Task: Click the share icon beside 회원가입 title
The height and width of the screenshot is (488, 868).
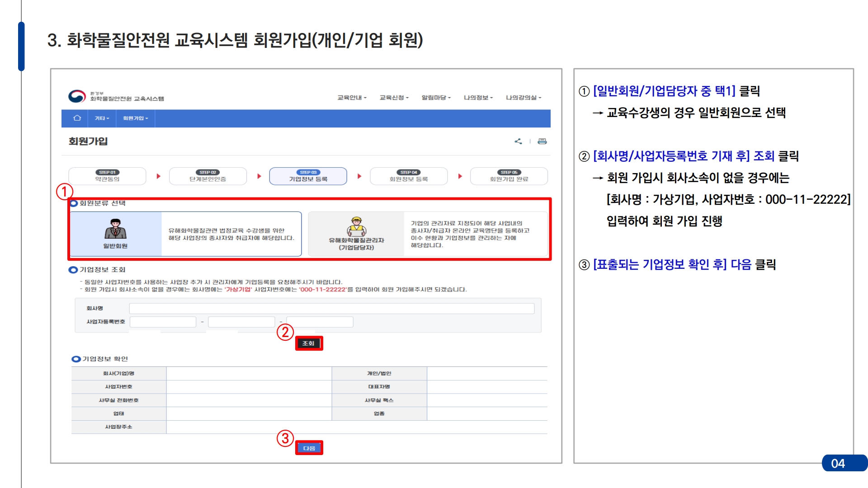Action: [518, 141]
